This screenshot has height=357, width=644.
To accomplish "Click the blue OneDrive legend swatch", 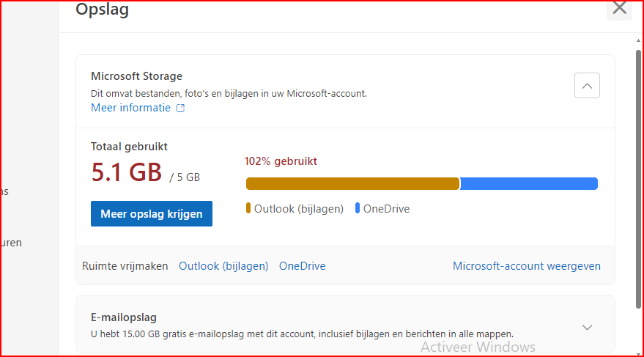I will click(358, 208).
